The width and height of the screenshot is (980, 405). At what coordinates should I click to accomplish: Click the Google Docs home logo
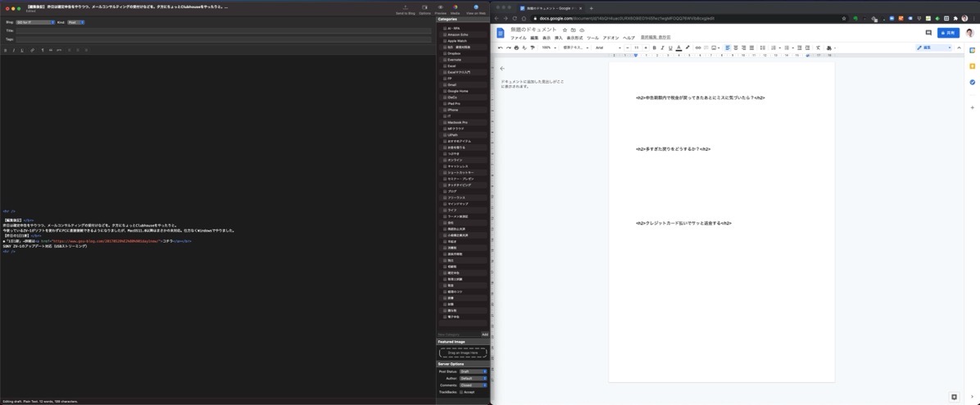point(500,33)
